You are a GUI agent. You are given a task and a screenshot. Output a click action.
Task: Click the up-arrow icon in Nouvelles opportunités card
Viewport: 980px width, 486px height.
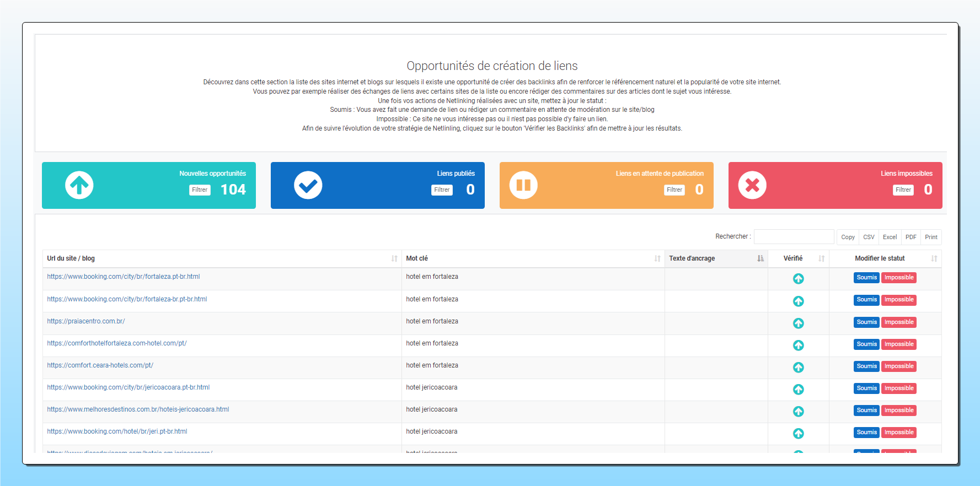coord(79,185)
